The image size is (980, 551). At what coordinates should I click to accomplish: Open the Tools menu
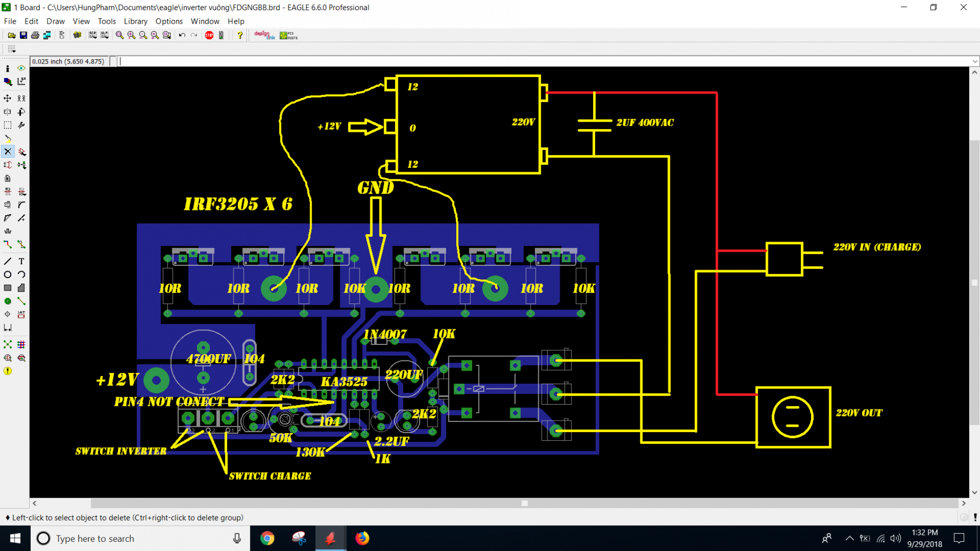(x=107, y=22)
